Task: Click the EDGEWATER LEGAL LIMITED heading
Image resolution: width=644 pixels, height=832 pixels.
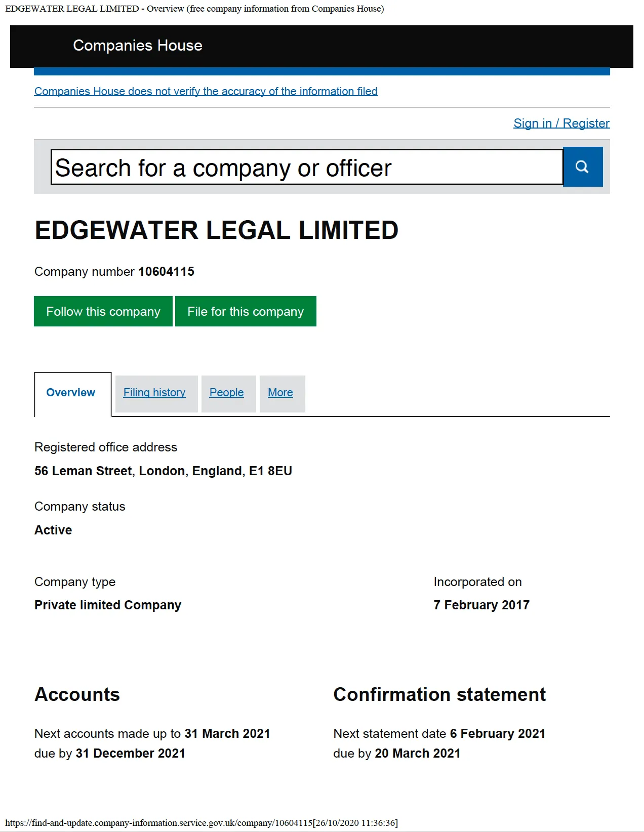Action: 217,230
